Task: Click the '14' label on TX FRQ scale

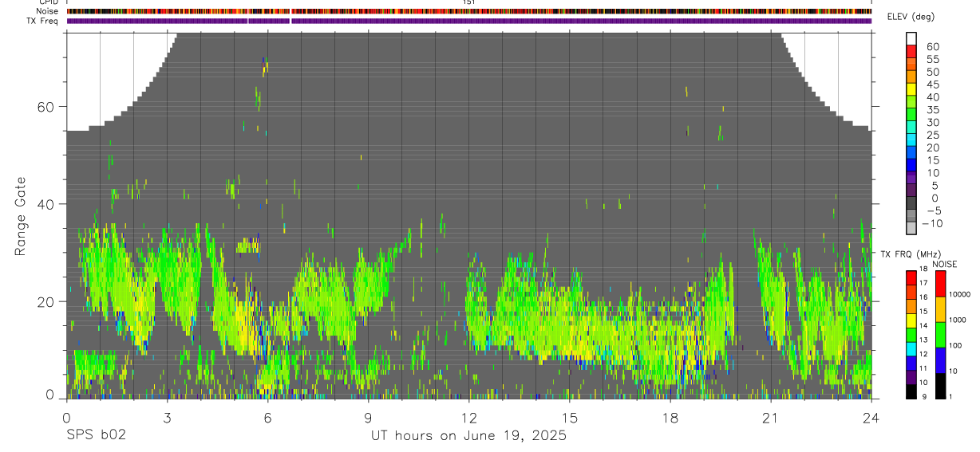Action: pyautogui.click(x=922, y=326)
